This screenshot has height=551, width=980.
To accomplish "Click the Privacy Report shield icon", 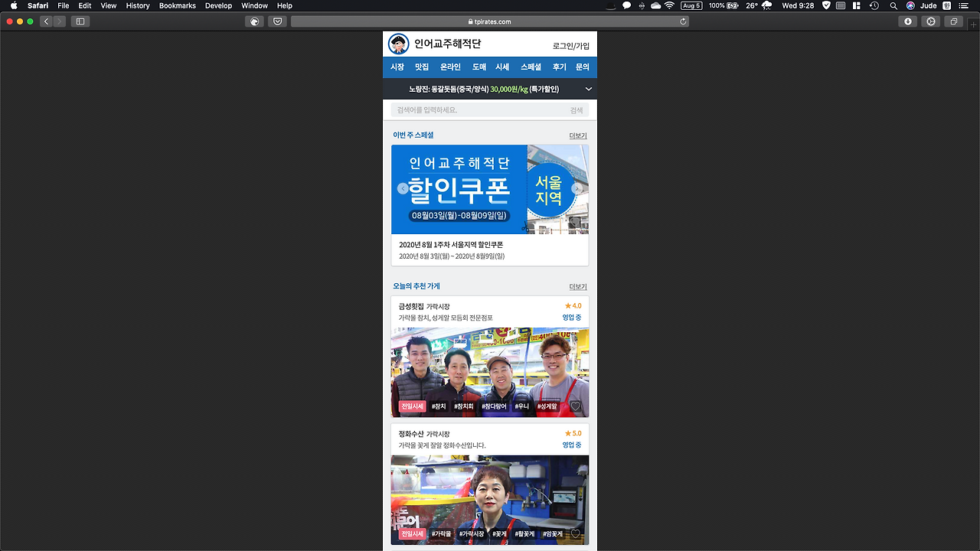I will point(276,21).
